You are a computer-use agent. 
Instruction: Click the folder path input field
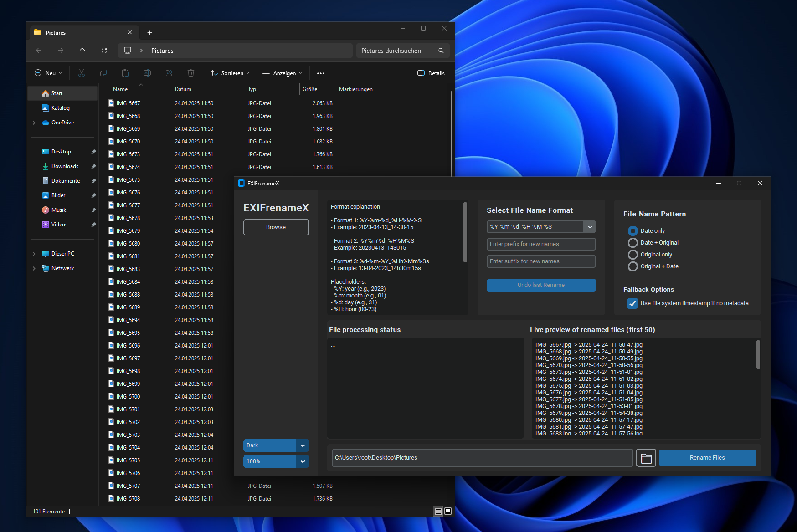tap(483, 458)
